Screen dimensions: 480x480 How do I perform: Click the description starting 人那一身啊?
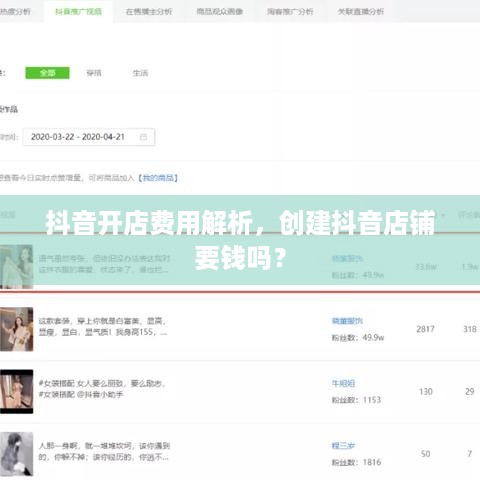coord(104,451)
